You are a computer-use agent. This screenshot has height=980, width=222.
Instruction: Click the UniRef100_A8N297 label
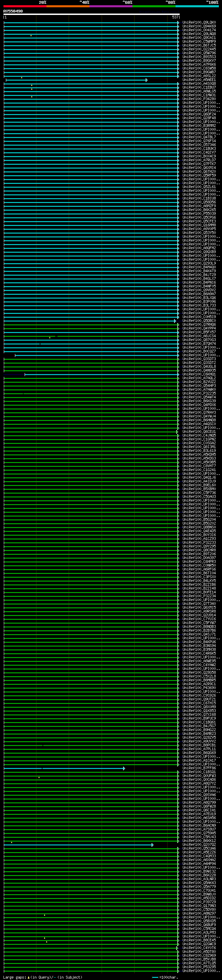pos(199,913)
